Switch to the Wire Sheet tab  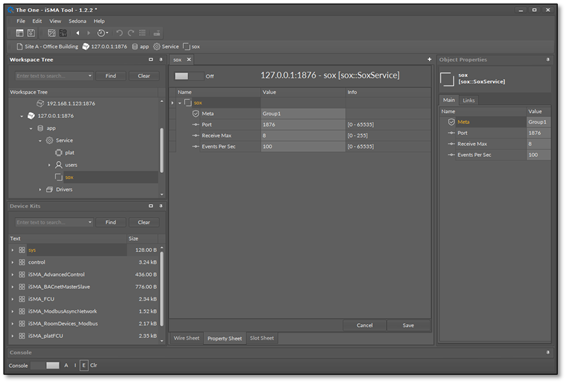pyautogui.click(x=186, y=338)
